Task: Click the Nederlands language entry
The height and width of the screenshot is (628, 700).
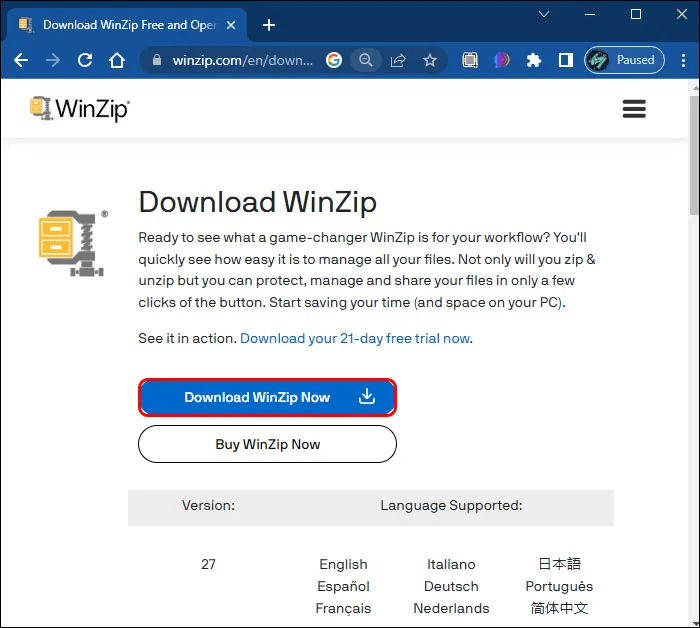Action: click(x=451, y=608)
